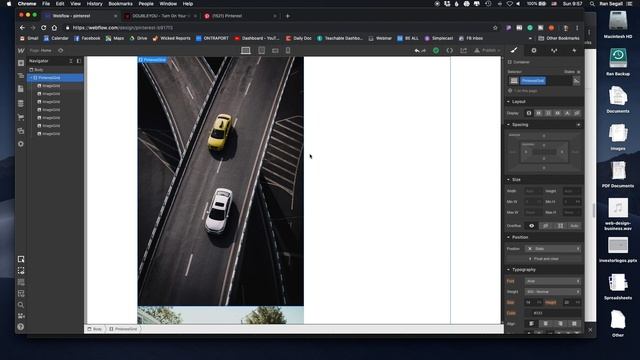Set Overflow to Auto

[x=574, y=226]
